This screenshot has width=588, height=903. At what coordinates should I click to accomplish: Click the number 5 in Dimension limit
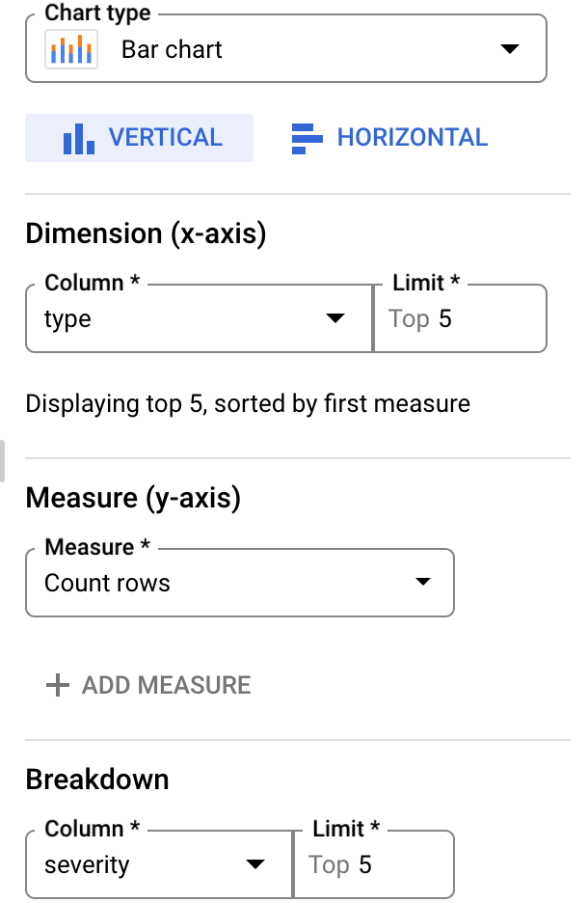pos(445,318)
